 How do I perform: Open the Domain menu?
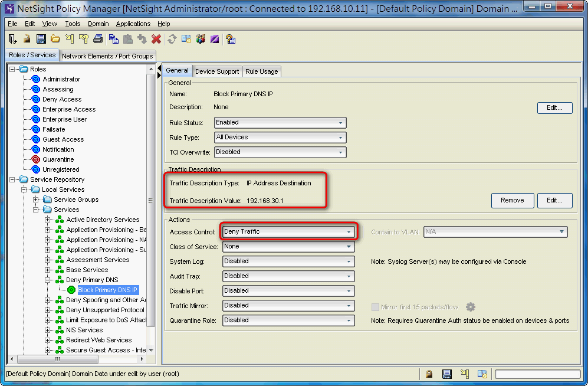(98, 24)
